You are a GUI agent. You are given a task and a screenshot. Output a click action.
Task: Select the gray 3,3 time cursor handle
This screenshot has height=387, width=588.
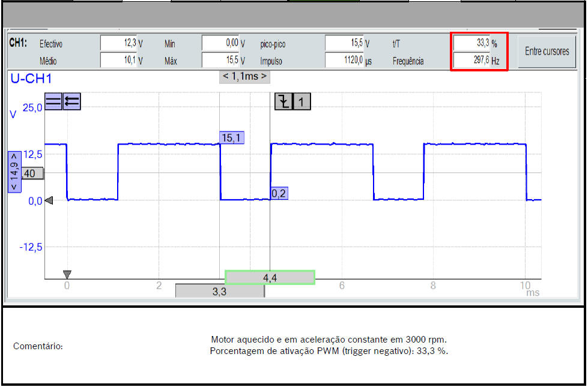[219, 292]
